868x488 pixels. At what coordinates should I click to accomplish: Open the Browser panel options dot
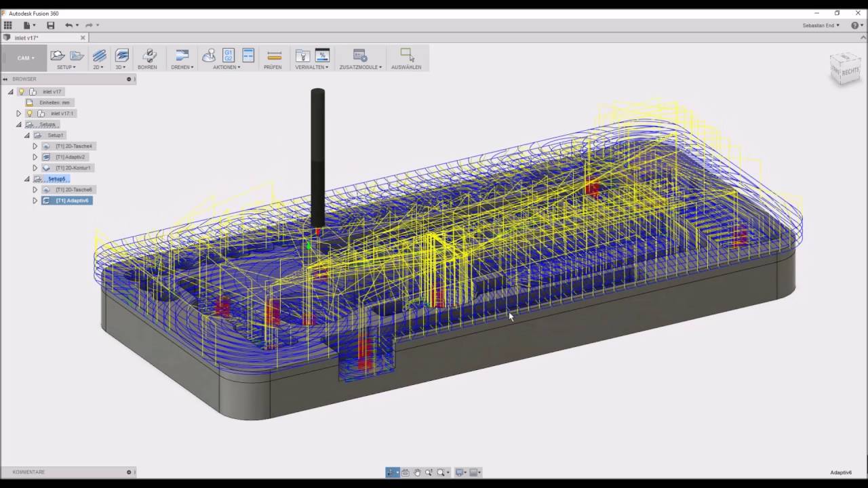pyautogui.click(x=129, y=79)
